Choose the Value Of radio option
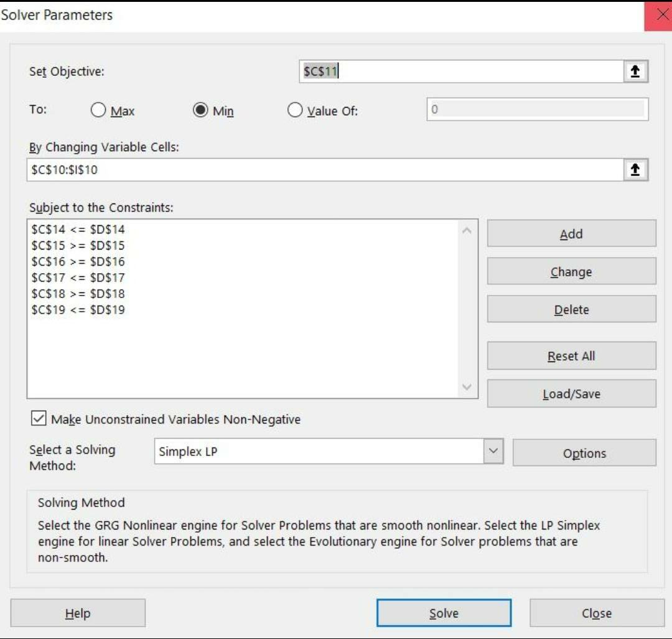 pyautogui.click(x=295, y=111)
